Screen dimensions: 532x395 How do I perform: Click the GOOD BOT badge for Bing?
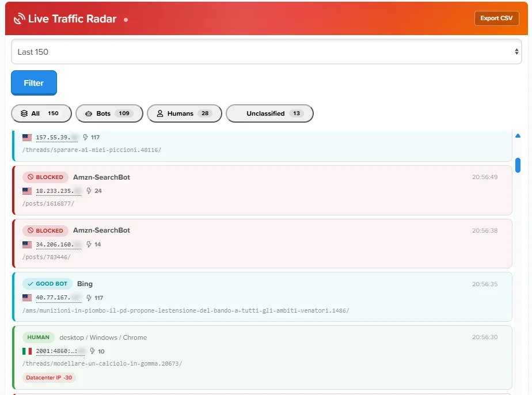tap(47, 284)
